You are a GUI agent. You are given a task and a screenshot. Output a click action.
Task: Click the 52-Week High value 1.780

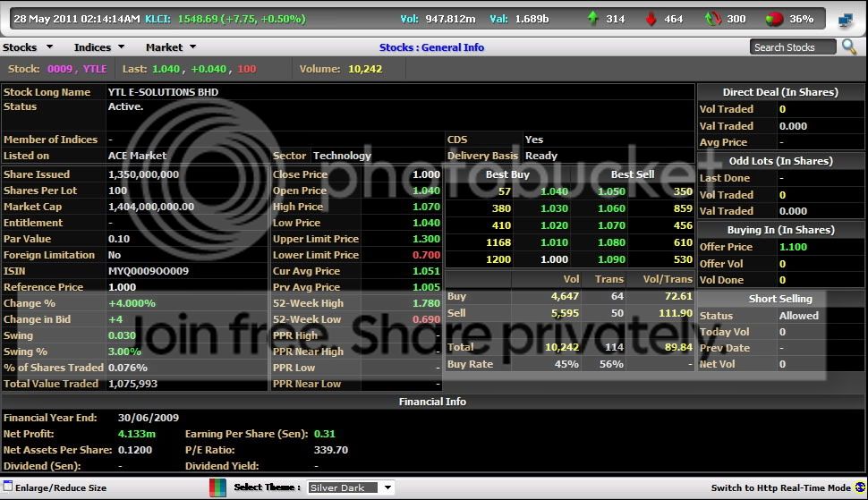click(x=426, y=303)
